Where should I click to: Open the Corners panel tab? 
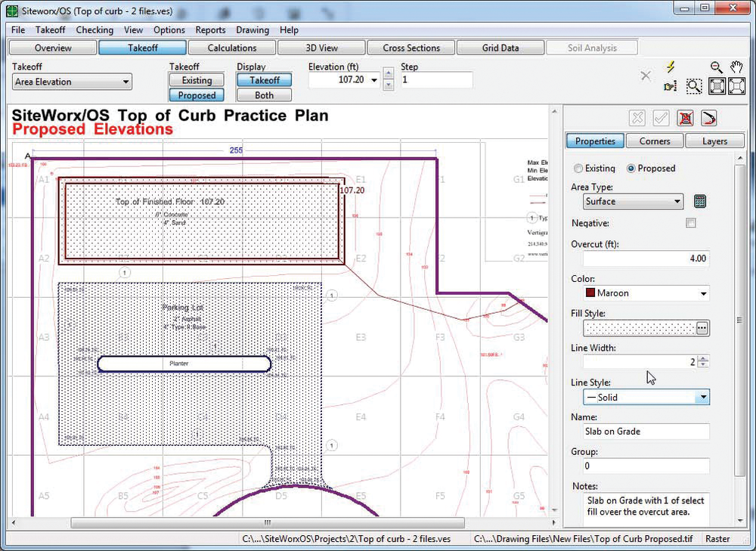point(655,141)
